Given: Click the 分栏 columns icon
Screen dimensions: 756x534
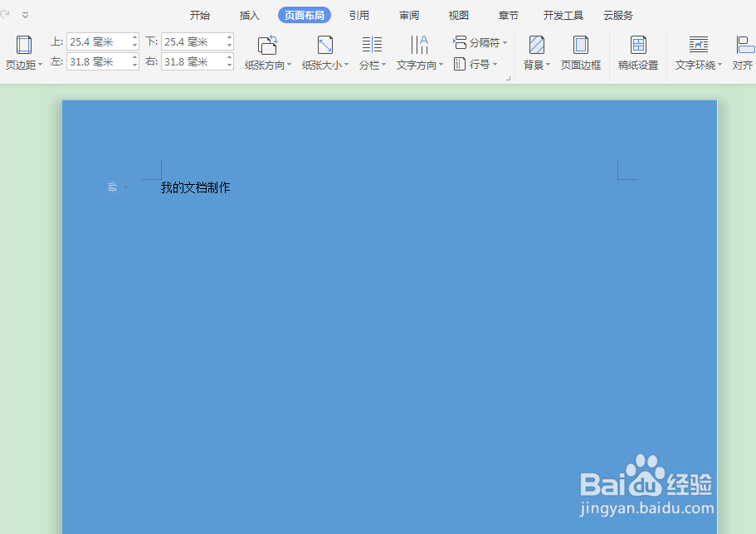Looking at the screenshot, I should click(372, 45).
